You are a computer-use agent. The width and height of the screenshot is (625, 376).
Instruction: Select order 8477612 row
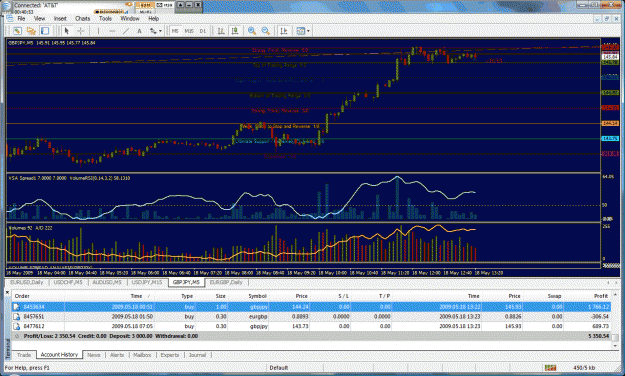coord(311,326)
